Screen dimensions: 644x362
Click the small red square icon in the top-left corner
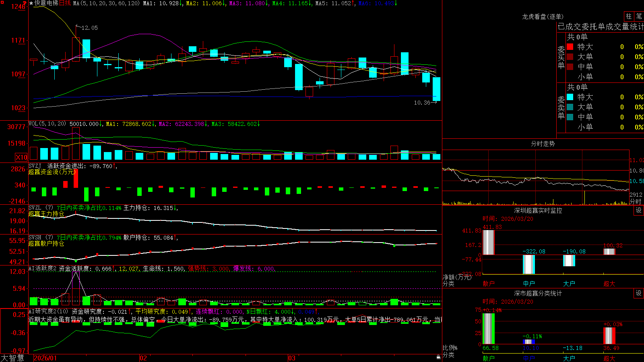pos(2,2)
